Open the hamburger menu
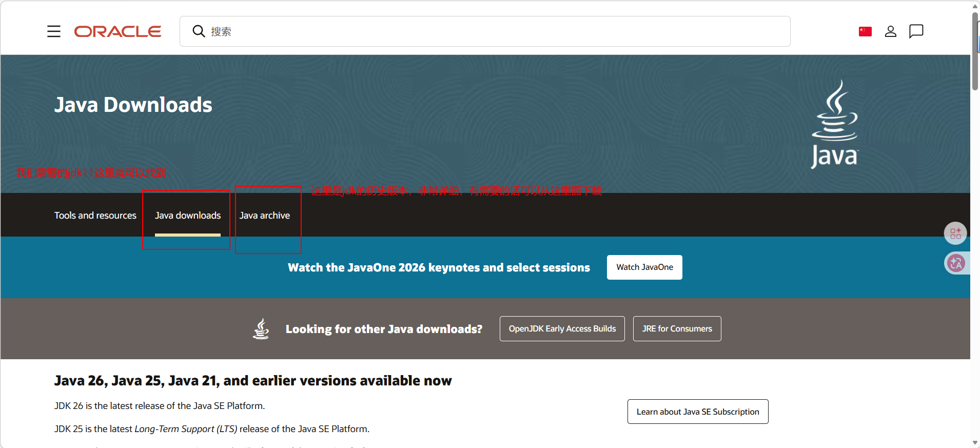 click(54, 31)
